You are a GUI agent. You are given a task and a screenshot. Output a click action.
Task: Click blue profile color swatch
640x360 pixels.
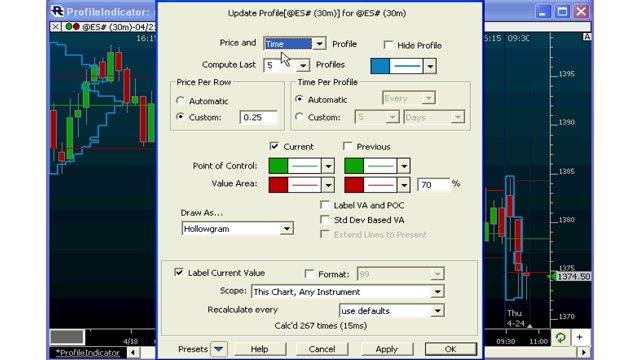pos(380,66)
